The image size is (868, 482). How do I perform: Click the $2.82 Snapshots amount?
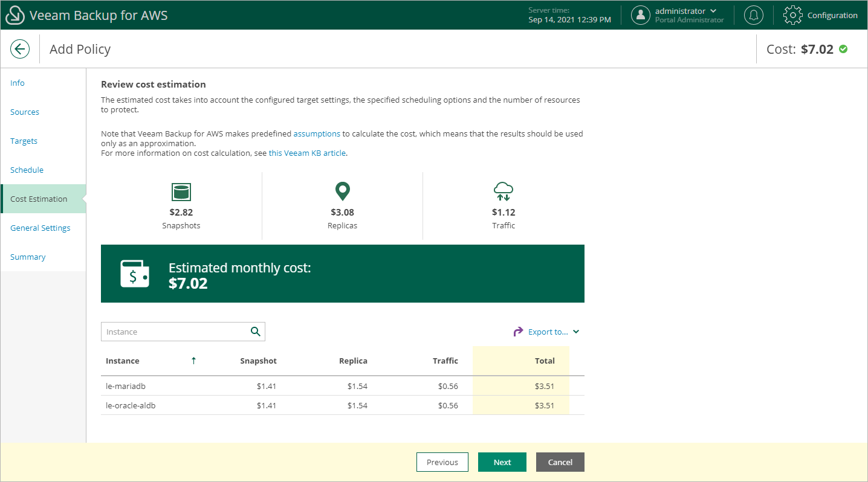181,212
